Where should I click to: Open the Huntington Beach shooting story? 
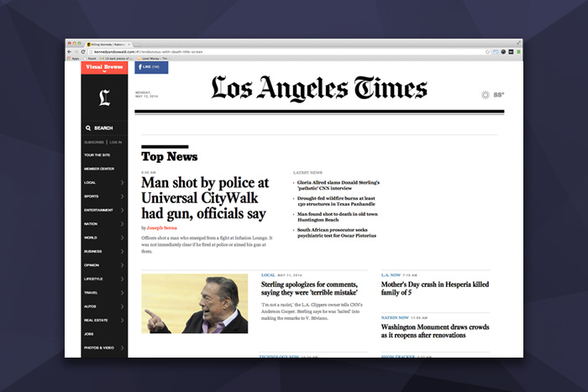tap(337, 217)
